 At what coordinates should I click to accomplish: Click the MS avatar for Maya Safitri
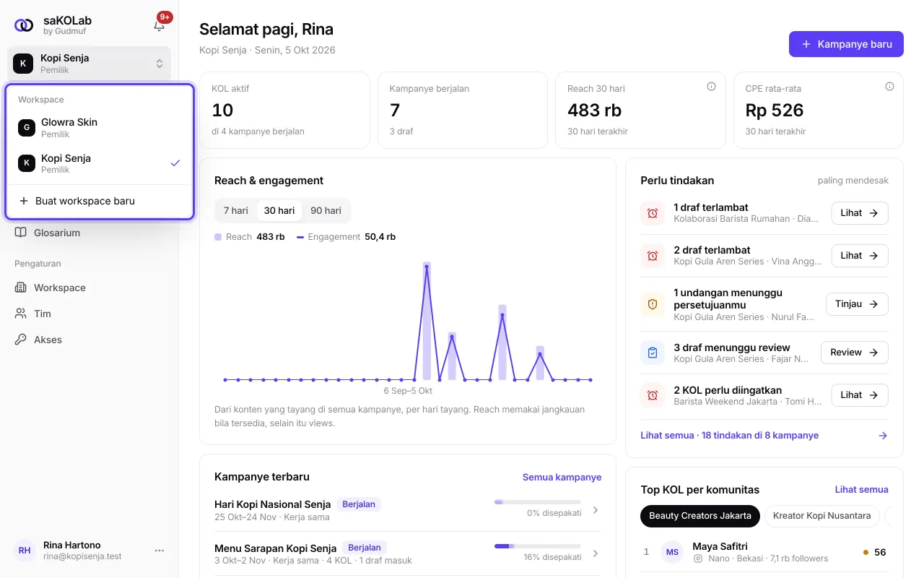coord(673,552)
